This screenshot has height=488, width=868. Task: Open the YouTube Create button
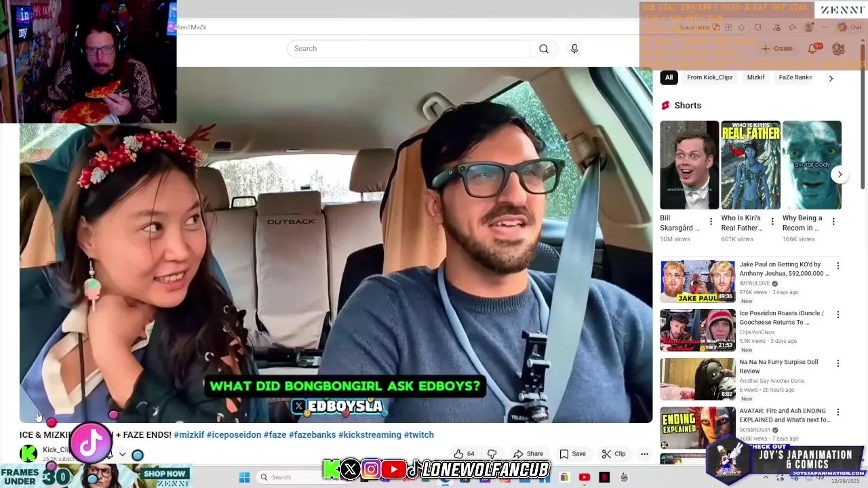click(776, 49)
